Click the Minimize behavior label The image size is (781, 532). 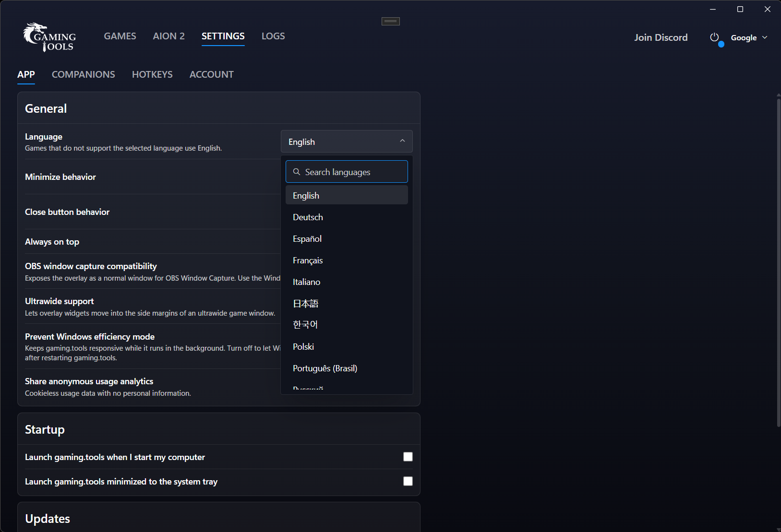coord(60,177)
